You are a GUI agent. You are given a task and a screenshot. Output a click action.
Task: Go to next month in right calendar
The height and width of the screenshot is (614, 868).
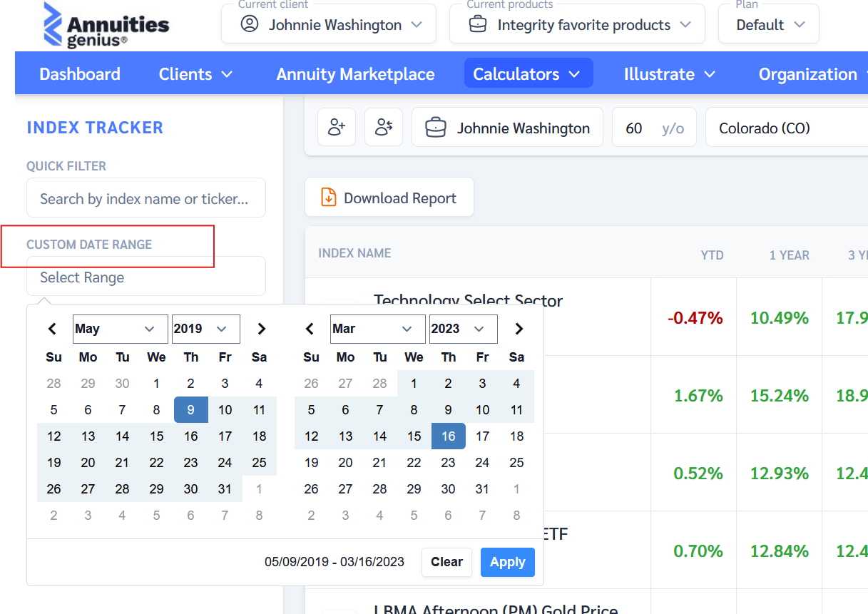[x=519, y=329]
